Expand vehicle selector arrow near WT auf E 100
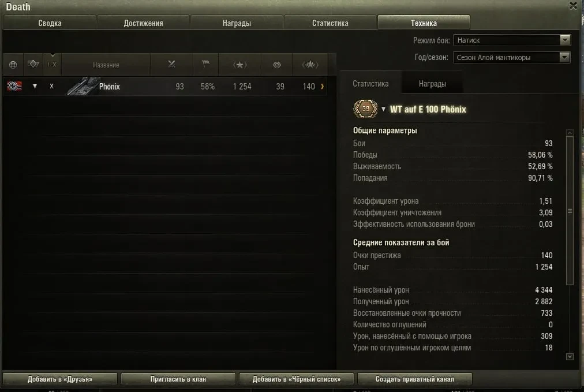Image resolution: width=584 pixels, height=392 pixels. [383, 109]
